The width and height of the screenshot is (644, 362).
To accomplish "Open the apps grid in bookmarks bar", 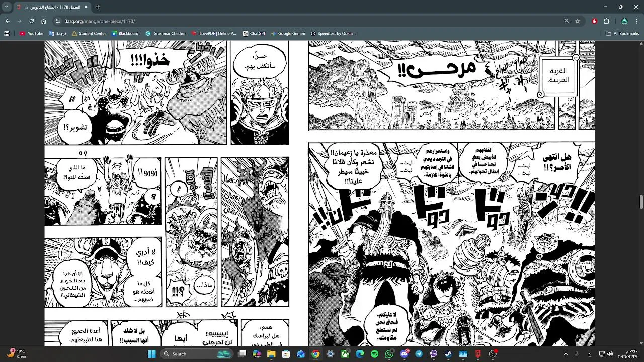I will pyautogui.click(x=7, y=34).
